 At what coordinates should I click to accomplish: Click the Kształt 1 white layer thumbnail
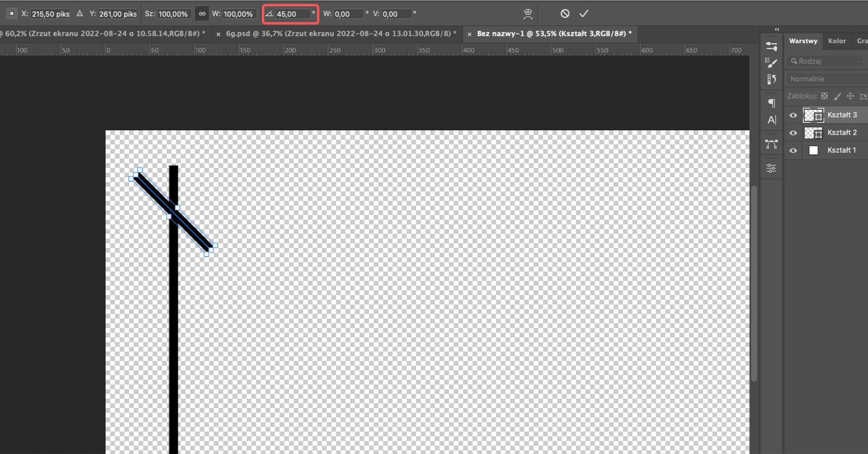pyautogui.click(x=813, y=151)
